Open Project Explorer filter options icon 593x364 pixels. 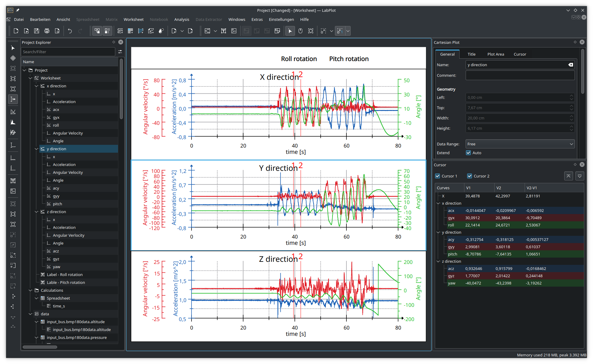[x=120, y=52]
